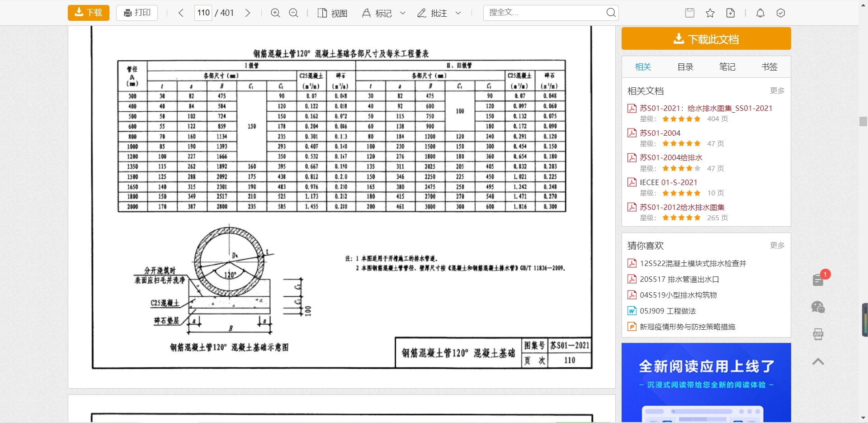Screen dimensions: 868x423
Task: Click the save document icon in toolbar
Action: point(690,13)
